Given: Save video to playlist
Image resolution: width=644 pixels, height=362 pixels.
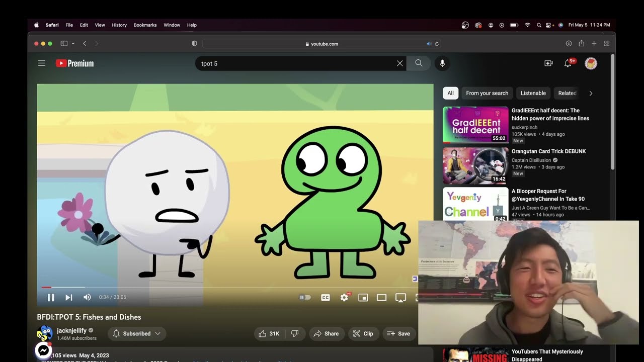Looking at the screenshot, I should click(398, 333).
